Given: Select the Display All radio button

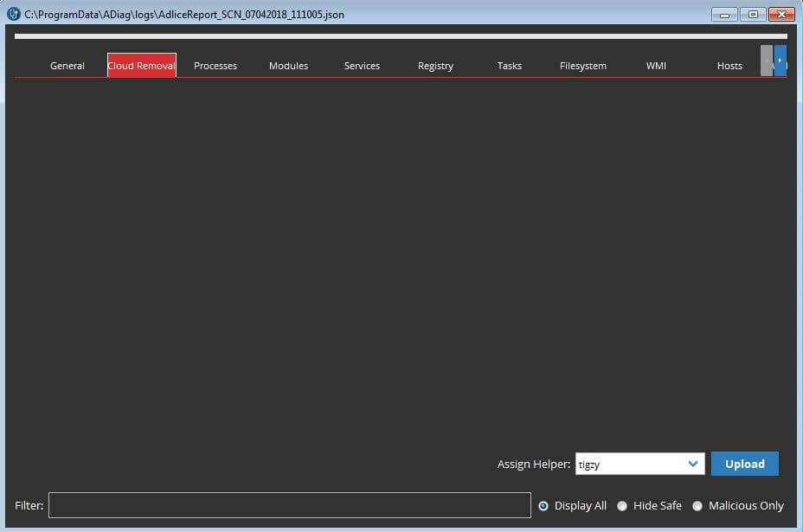Looking at the screenshot, I should click(x=543, y=506).
